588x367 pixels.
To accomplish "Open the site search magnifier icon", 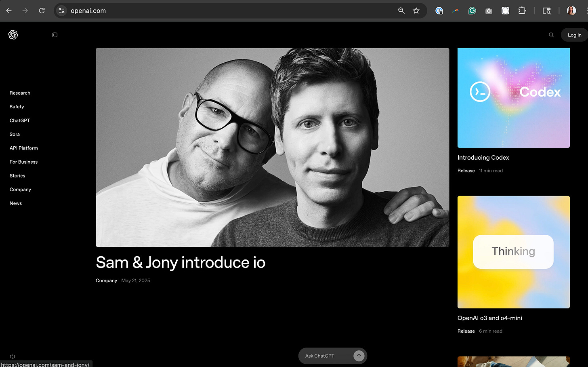I will [x=551, y=35].
